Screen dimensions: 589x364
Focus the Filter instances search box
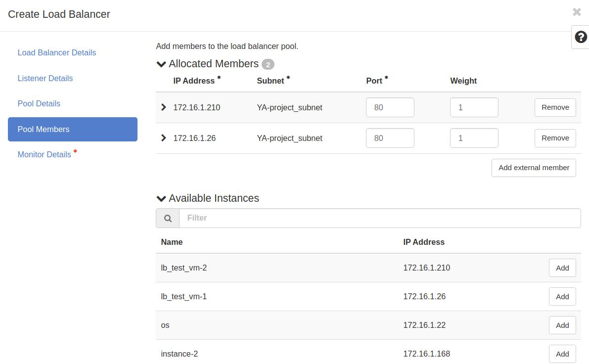coord(379,218)
